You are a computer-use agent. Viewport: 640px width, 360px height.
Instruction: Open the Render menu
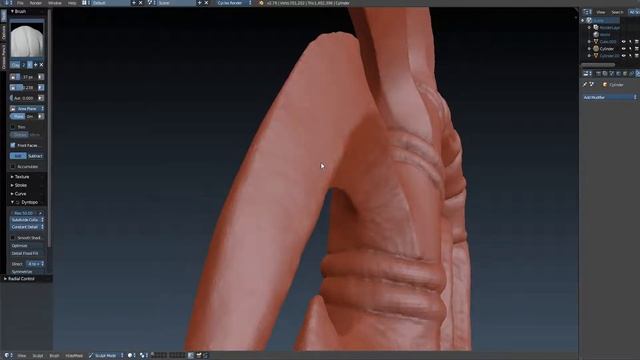36,3
